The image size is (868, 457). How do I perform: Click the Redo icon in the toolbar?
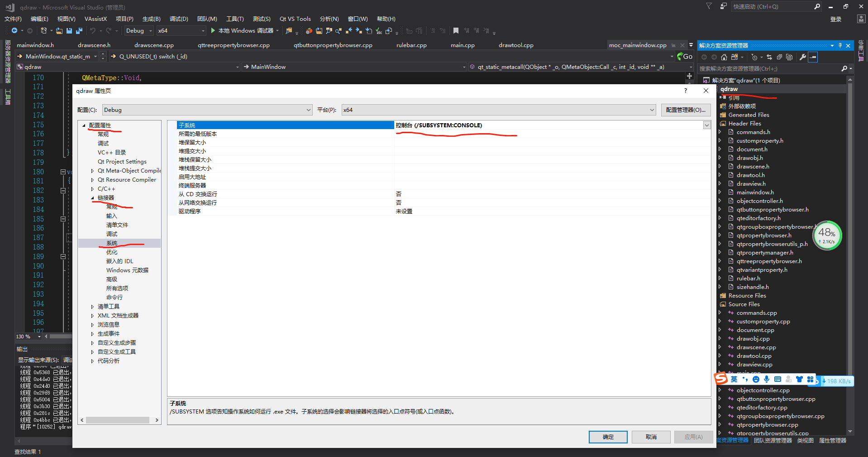pos(109,30)
